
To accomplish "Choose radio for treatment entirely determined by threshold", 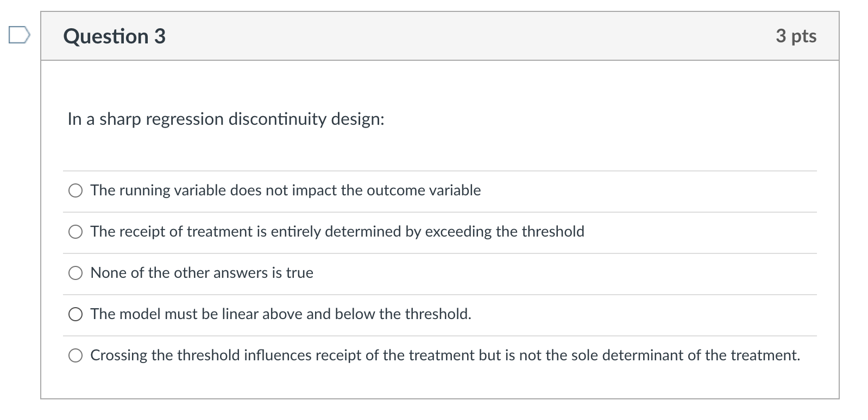I will click(76, 232).
